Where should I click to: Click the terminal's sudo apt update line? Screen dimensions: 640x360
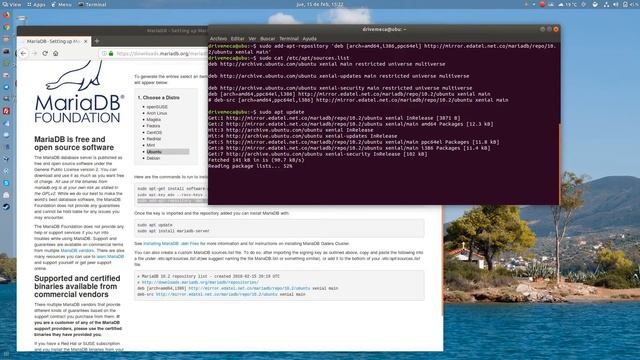256,112
